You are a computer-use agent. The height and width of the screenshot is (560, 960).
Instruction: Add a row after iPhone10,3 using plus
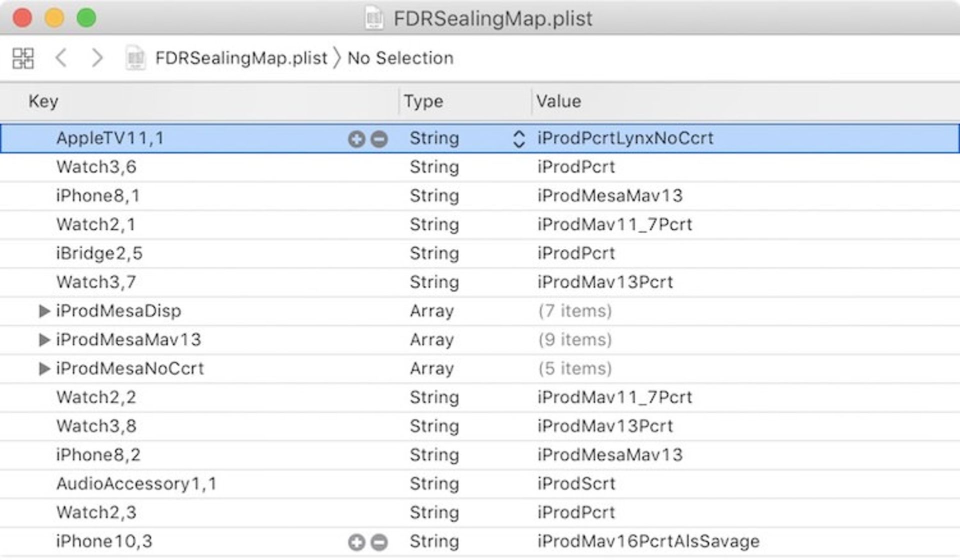tap(356, 542)
